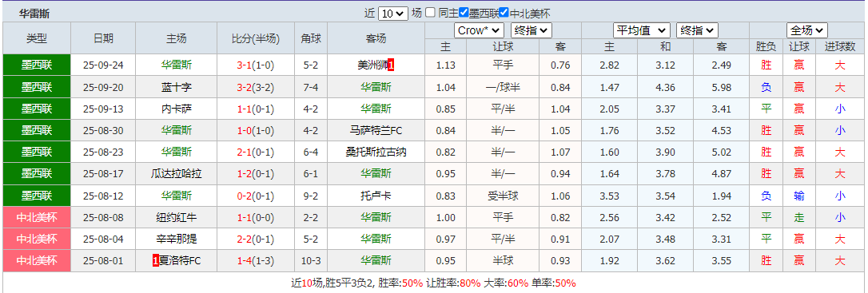Viewport: 868px width, 293px height.
Task: Click away odds 5.98
Action: click(x=722, y=87)
